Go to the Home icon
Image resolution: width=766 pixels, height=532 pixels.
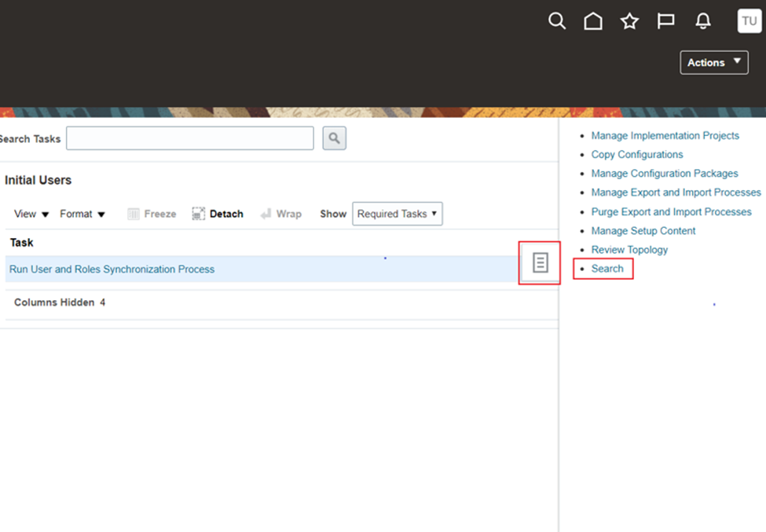[593, 21]
